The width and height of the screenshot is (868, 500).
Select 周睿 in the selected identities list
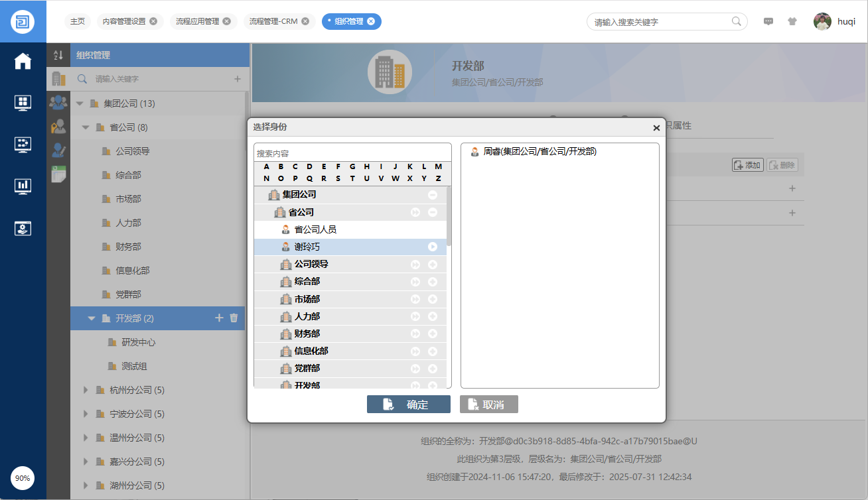click(539, 152)
